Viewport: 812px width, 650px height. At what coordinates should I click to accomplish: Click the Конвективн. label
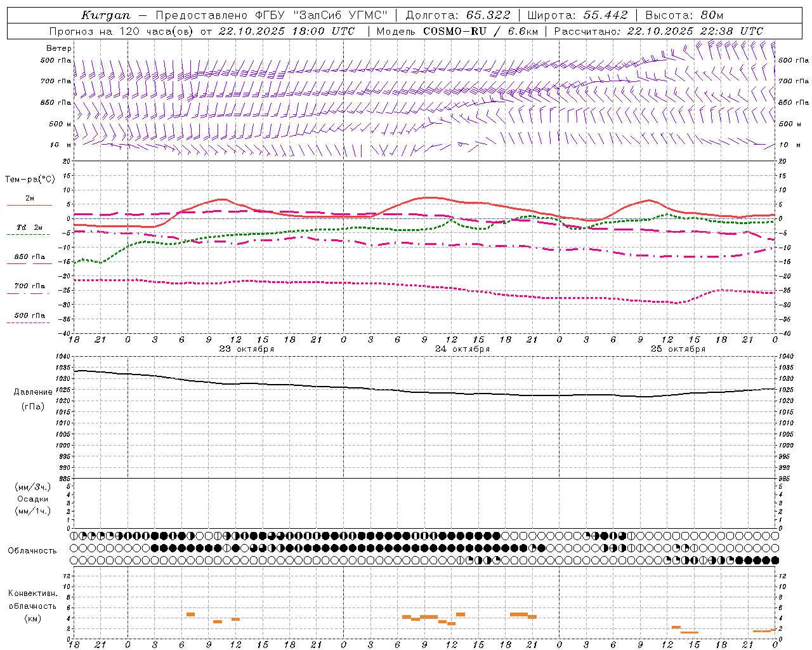[x=33, y=594]
